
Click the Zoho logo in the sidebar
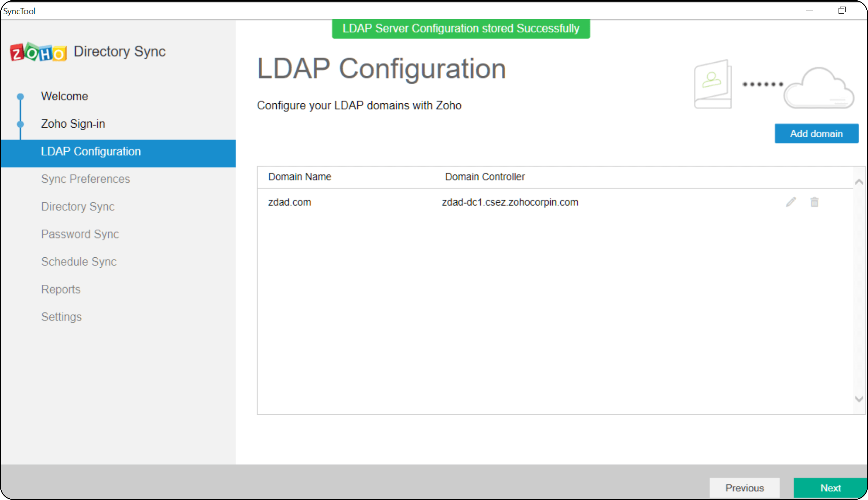pyautogui.click(x=38, y=52)
